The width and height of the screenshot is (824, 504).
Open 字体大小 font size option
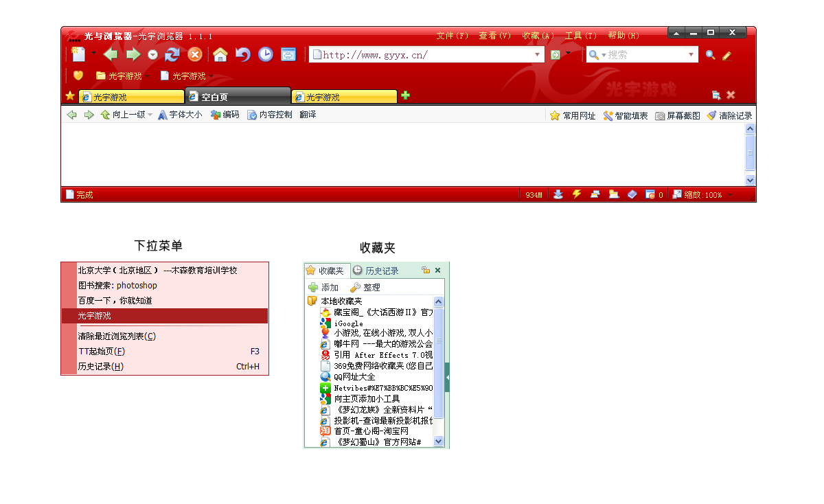click(180, 115)
